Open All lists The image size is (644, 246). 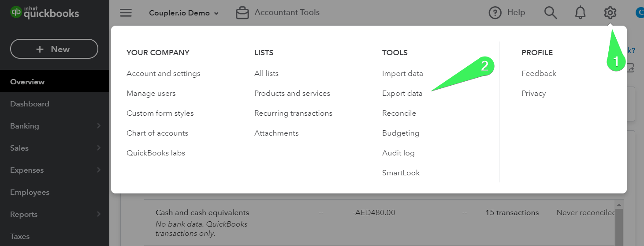click(x=266, y=73)
